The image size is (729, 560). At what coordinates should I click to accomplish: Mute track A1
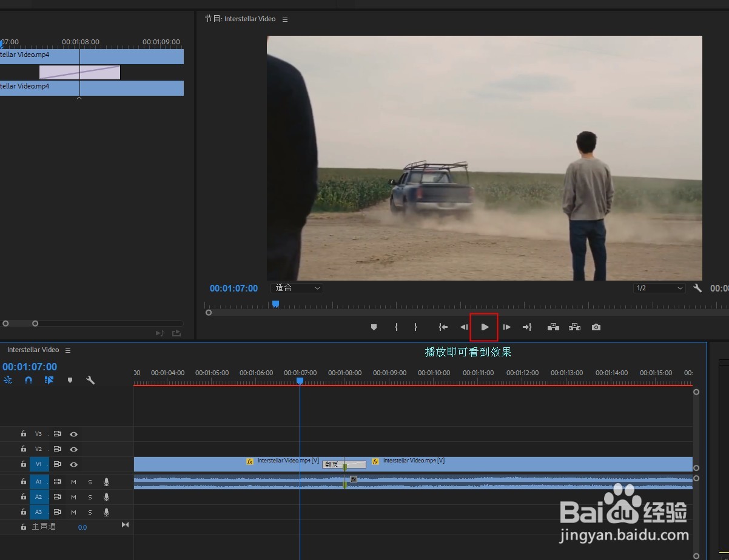click(73, 482)
